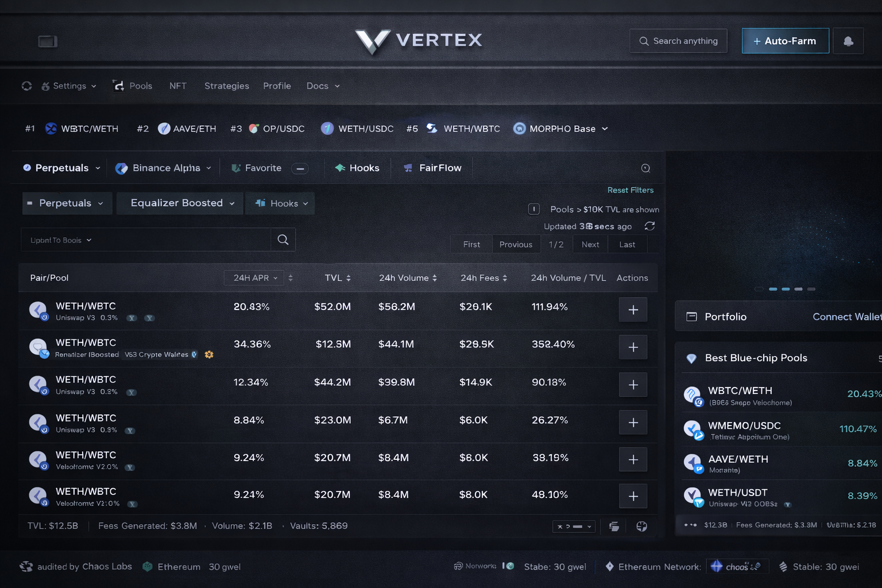Click the refresh icon beside the updated time

(649, 226)
